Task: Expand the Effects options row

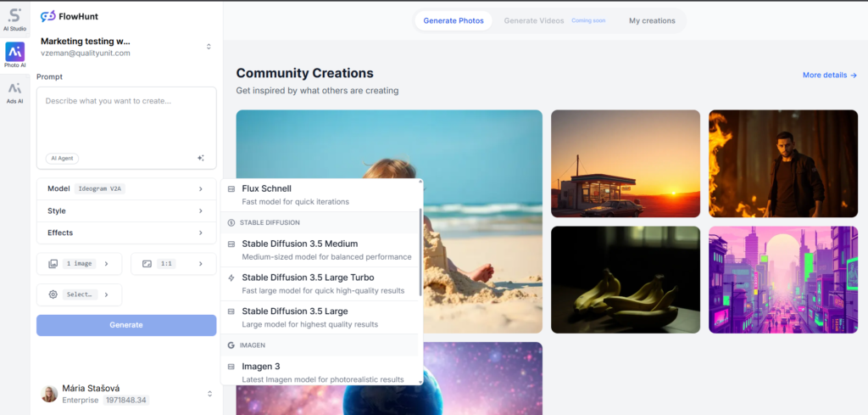Action: tap(126, 233)
